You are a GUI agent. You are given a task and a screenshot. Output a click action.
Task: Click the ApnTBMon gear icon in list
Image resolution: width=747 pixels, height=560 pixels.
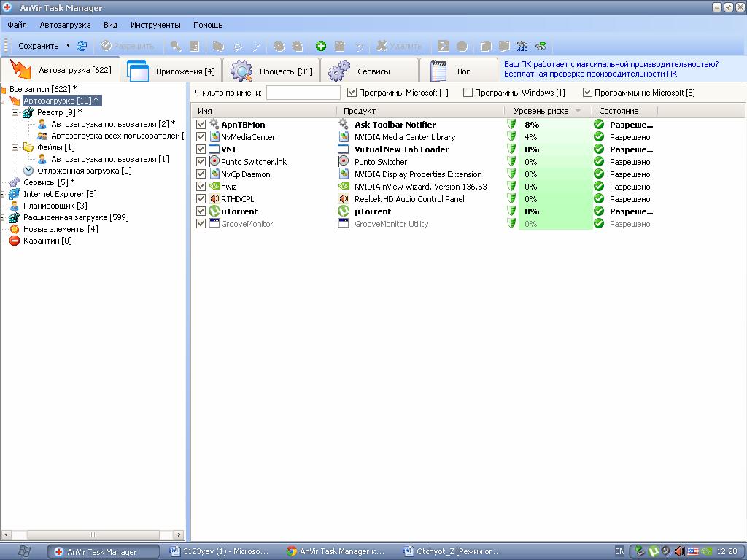(x=214, y=124)
